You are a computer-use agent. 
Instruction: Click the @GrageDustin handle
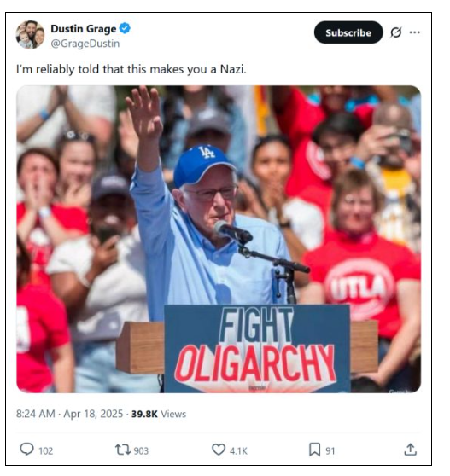coord(85,44)
